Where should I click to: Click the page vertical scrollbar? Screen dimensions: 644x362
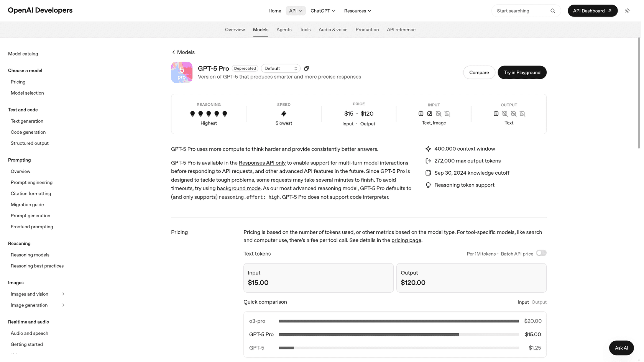point(639,93)
